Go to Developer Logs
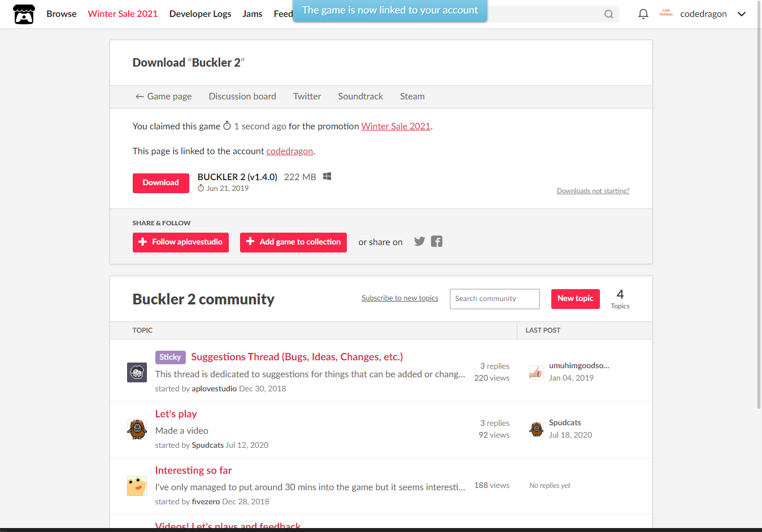Screen dimensions: 762x532 pyautogui.click(x=200, y=14)
